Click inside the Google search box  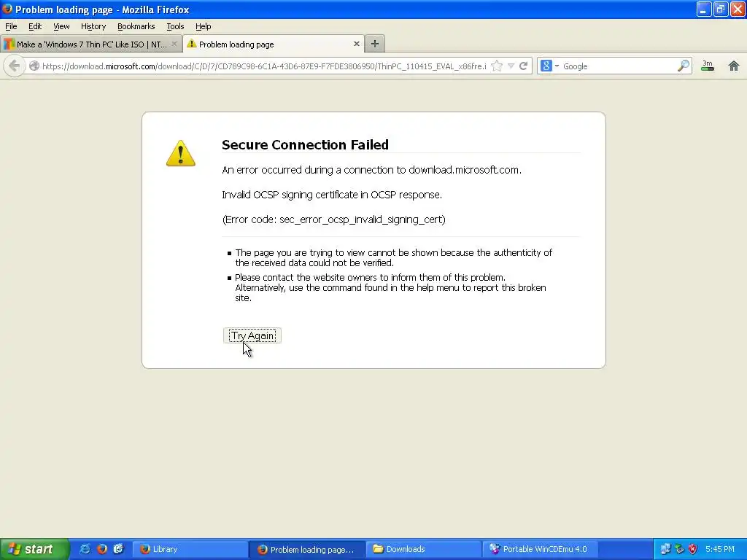pos(619,66)
